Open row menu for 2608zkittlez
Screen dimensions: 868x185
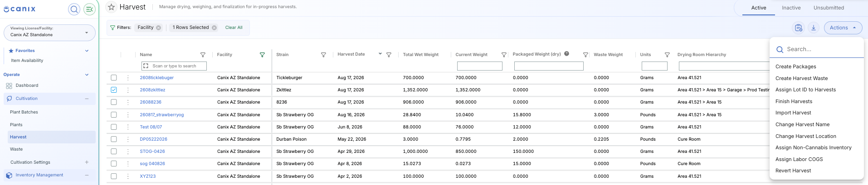(x=128, y=90)
